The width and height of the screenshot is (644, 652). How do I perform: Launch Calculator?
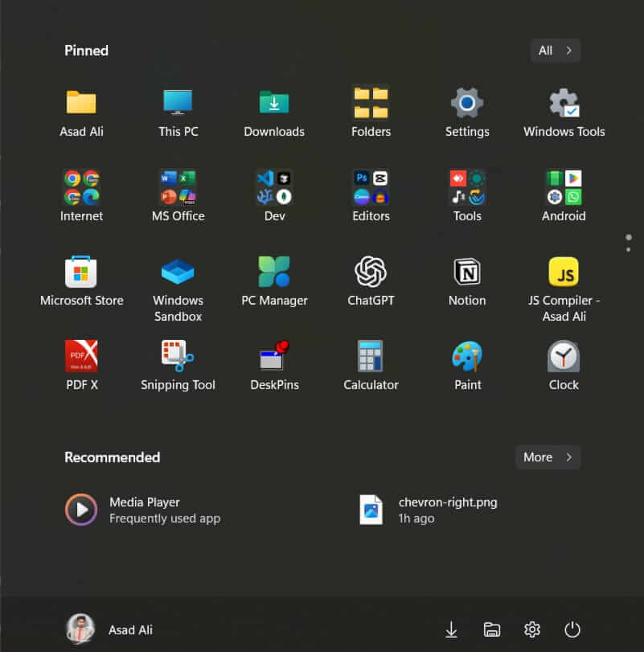[x=371, y=365]
